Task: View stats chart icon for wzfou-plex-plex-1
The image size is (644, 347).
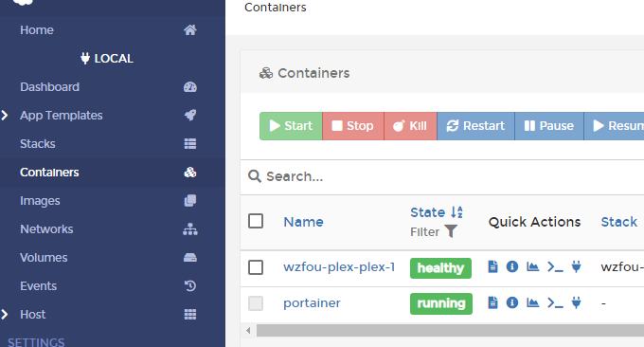Action: (x=532, y=266)
